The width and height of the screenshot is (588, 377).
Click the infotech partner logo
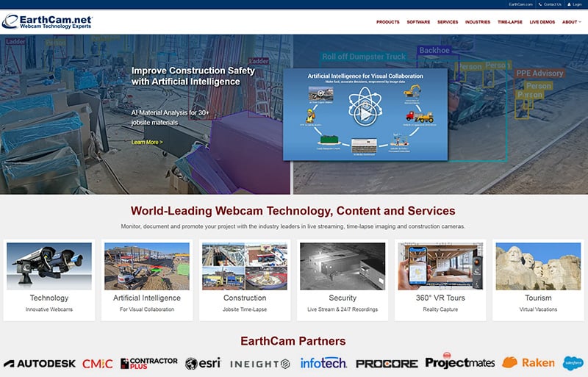[323, 363]
